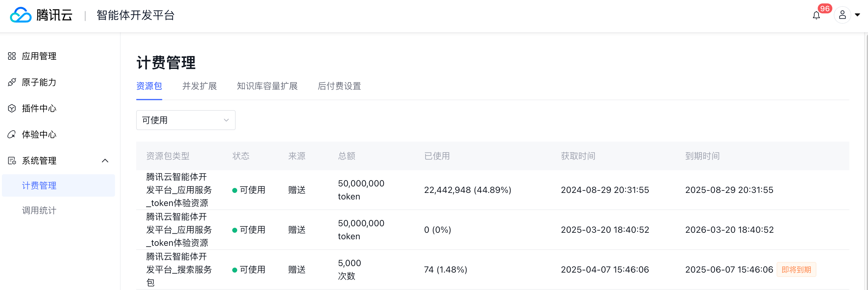Click the 总额 column header
The width and height of the screenshot is (868, 290).
click(x=347, y=156)
